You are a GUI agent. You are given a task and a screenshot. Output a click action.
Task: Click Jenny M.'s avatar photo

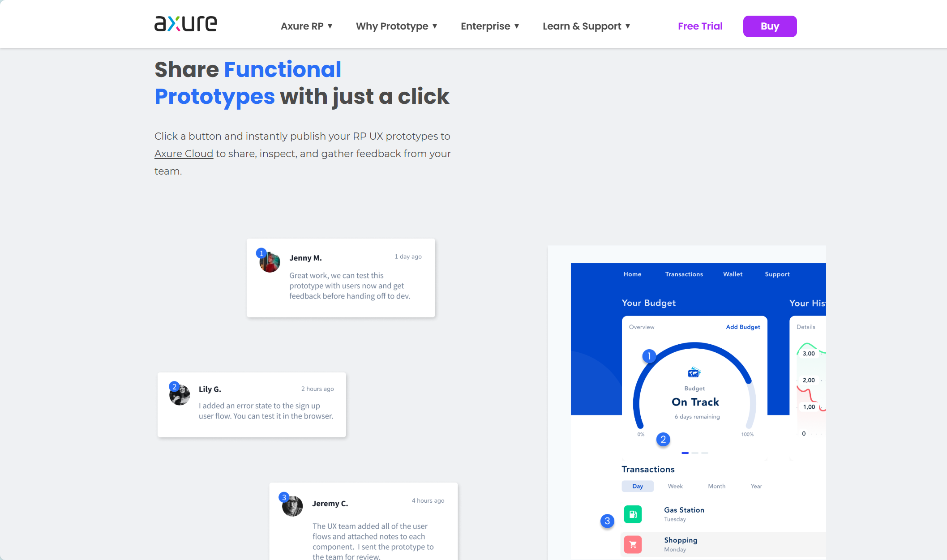pos(270,262)
